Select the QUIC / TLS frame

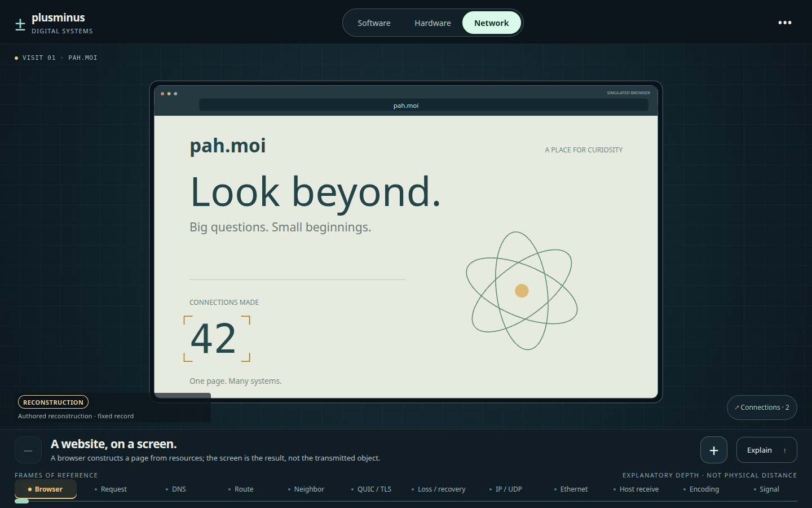[371, 489]
